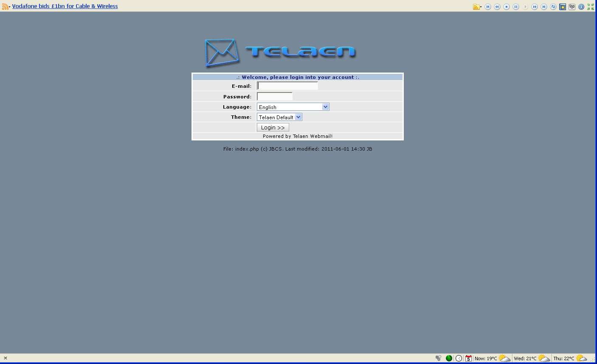Open the RSS feeds folder dropdown
This screenshot has width=597, height=364.
click(477, 7)
